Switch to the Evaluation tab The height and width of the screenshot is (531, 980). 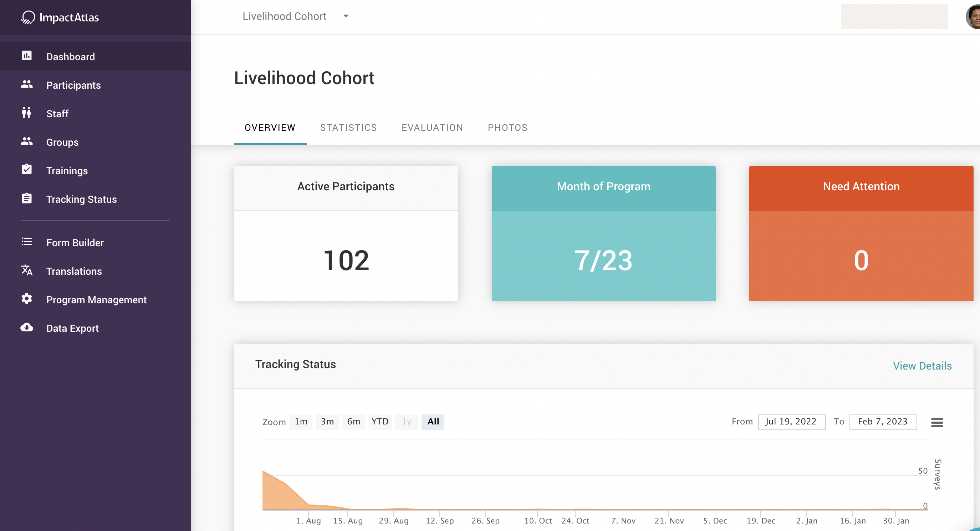pos(432,127)
